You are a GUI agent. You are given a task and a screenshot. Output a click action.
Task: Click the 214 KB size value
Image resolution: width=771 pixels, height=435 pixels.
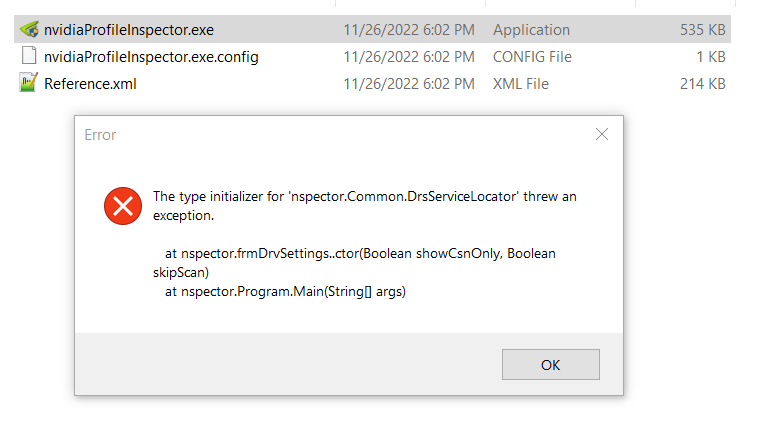[703, 84]
